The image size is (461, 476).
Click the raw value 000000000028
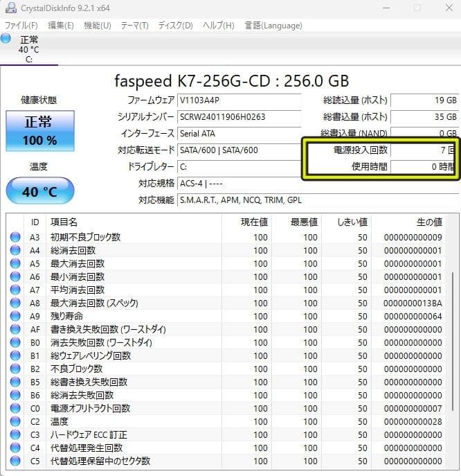click(413, 421)
